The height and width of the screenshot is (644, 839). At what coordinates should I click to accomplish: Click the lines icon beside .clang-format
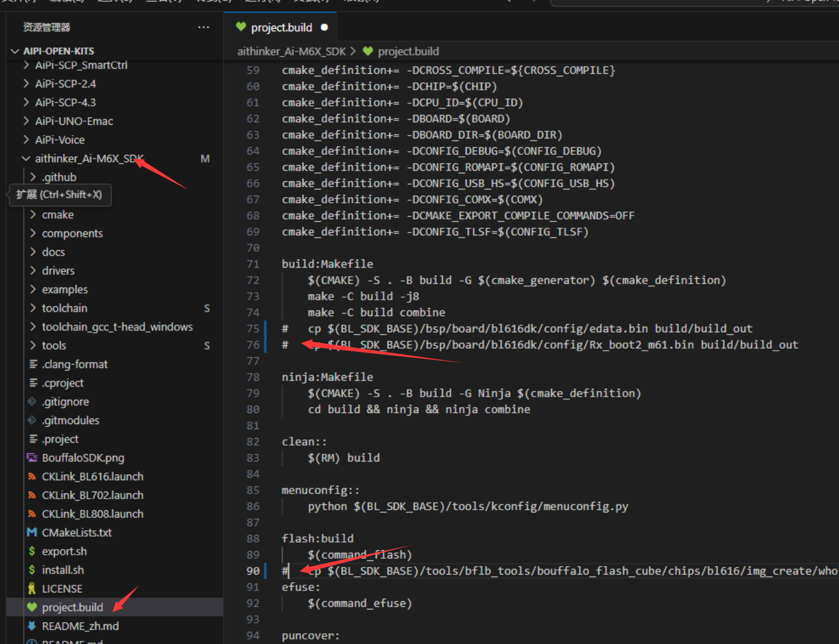(33, 364)
